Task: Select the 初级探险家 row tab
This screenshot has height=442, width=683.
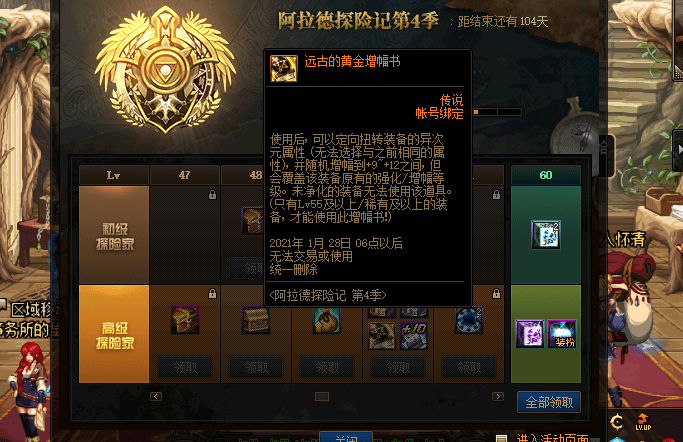Action: (114, 235)
